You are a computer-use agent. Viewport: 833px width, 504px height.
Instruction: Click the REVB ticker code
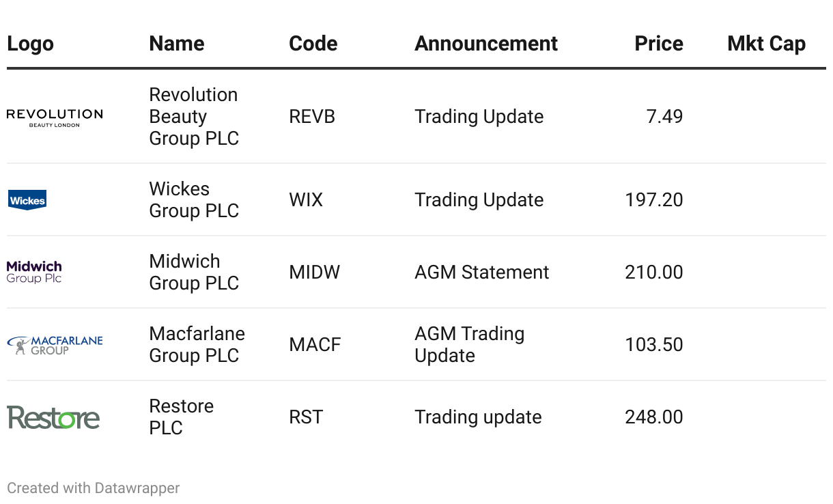click(x=312, y=117)
